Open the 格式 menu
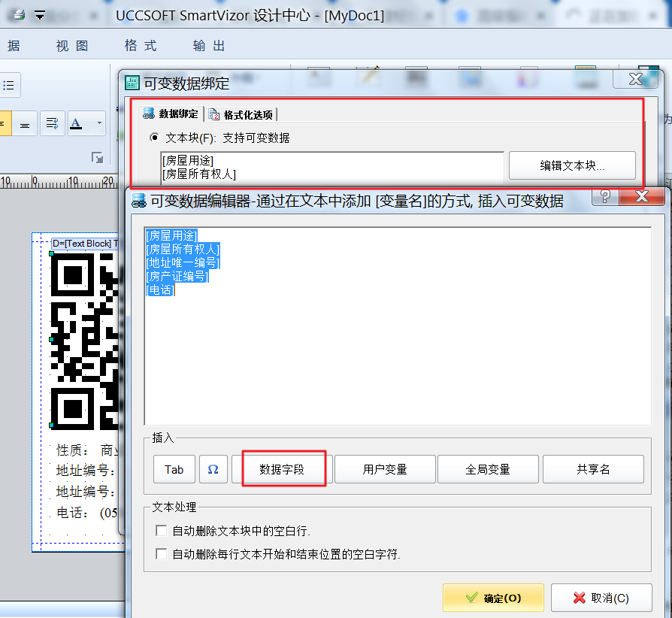The height and width of the screenshot is (618, 672). 141,45
